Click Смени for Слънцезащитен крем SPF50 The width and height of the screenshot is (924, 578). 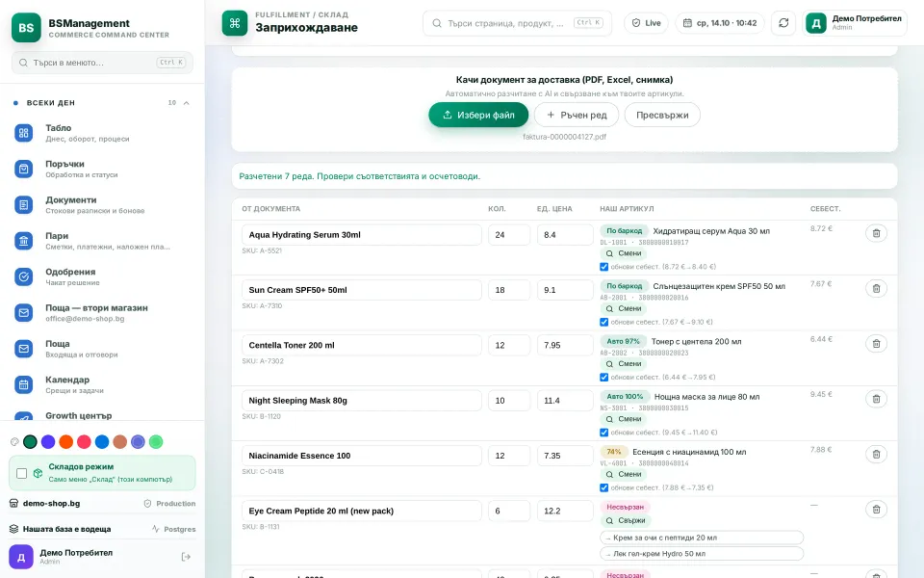tap(624, 308)
